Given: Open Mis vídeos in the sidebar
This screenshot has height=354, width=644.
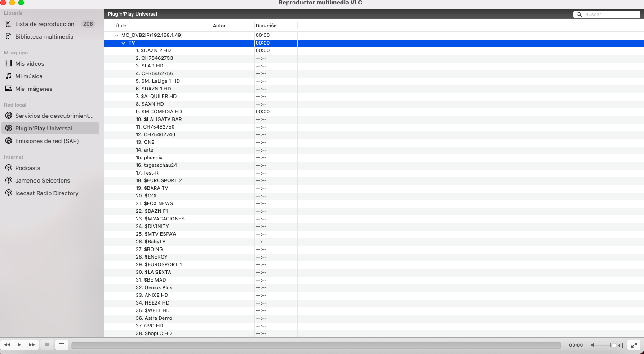Looking at the screenshot, I should point(30,63).
